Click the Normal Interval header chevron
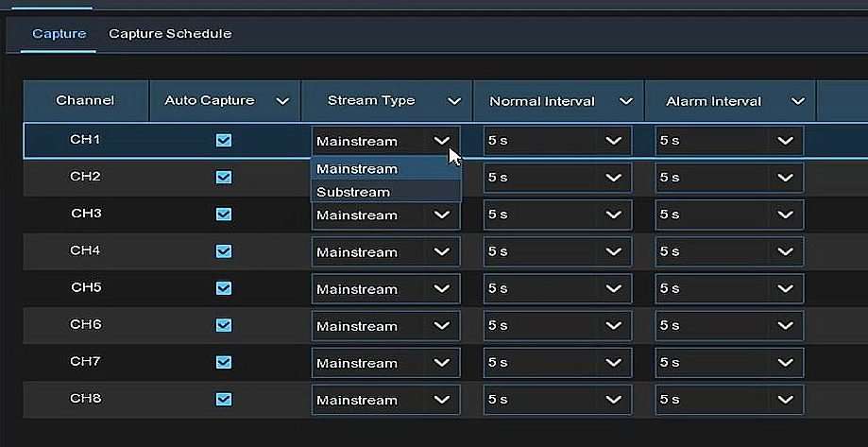The height and width of the screenshot is (447, 868). [625, 101]
